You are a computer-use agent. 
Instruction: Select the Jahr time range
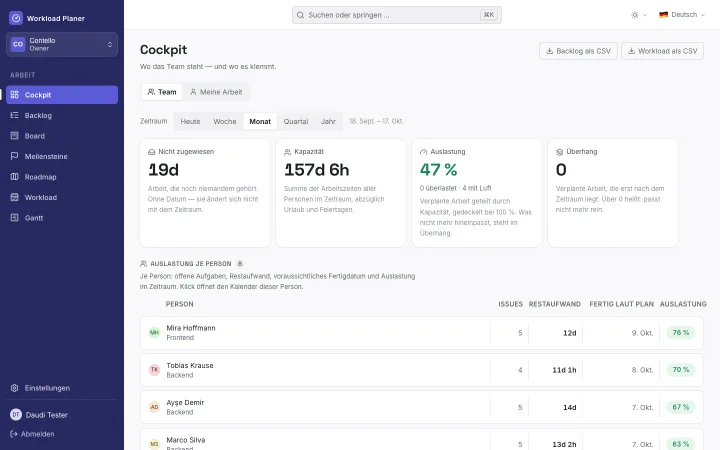click(328, 121)
